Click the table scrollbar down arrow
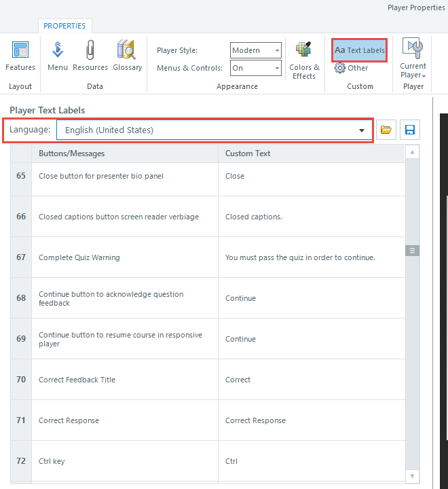 [x=412, y=476]
